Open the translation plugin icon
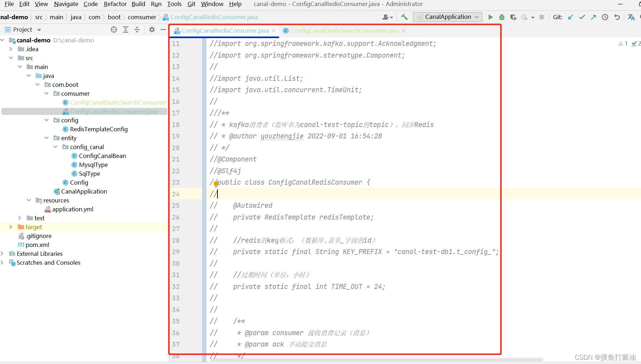 coord(631,17)
